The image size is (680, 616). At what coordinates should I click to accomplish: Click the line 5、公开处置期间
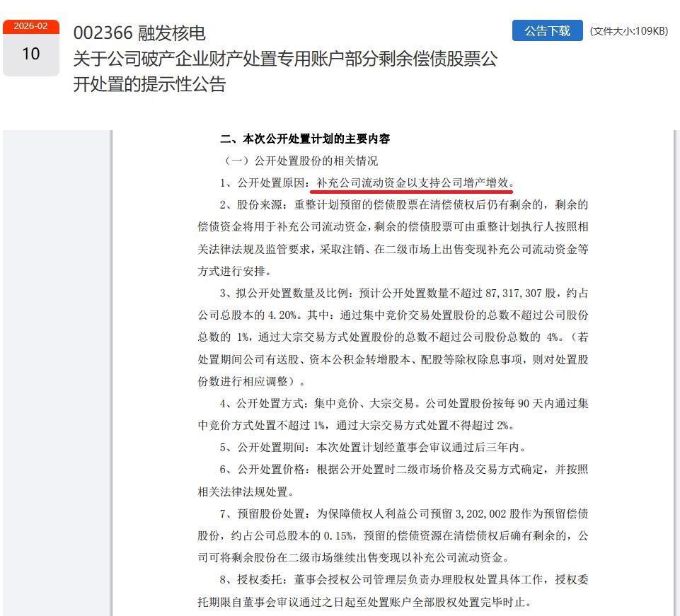pyautogui.click(x=372, y=448)
